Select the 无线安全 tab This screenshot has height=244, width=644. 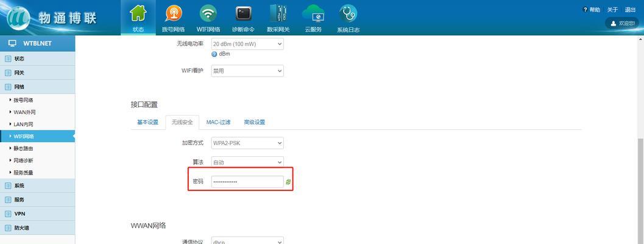pyautogui.click(x=182, y=122)
